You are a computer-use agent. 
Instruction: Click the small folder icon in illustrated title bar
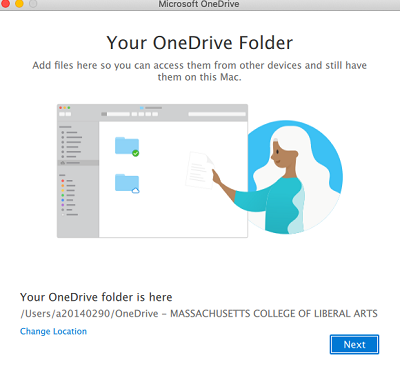(x=142, y=108)
